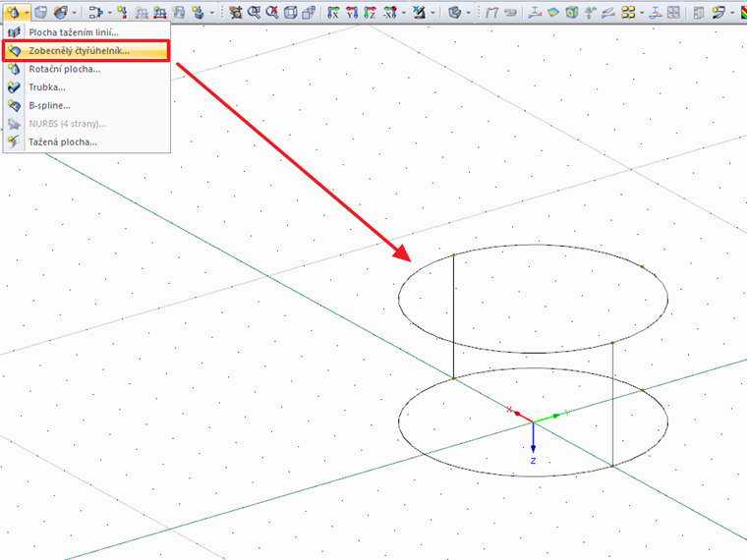Click the nodal support tool icon
The image size is (747, 560).
(x=95, y=12)
